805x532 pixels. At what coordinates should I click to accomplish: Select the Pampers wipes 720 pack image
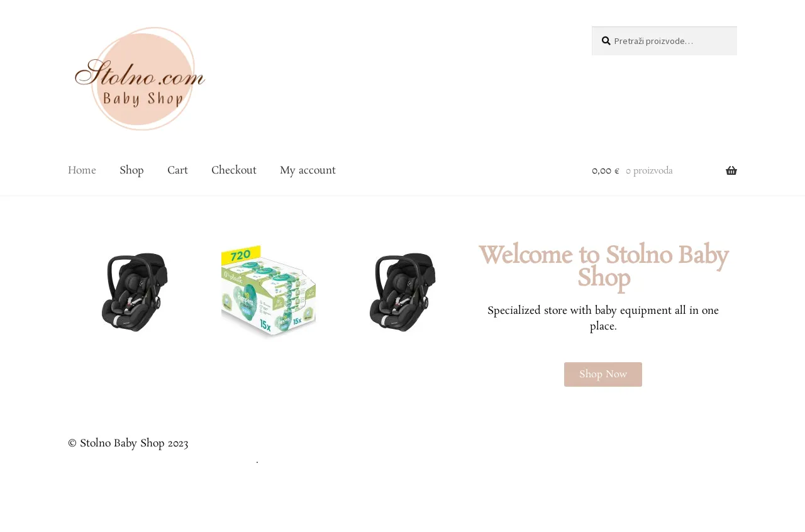click(x=269, y=292)
